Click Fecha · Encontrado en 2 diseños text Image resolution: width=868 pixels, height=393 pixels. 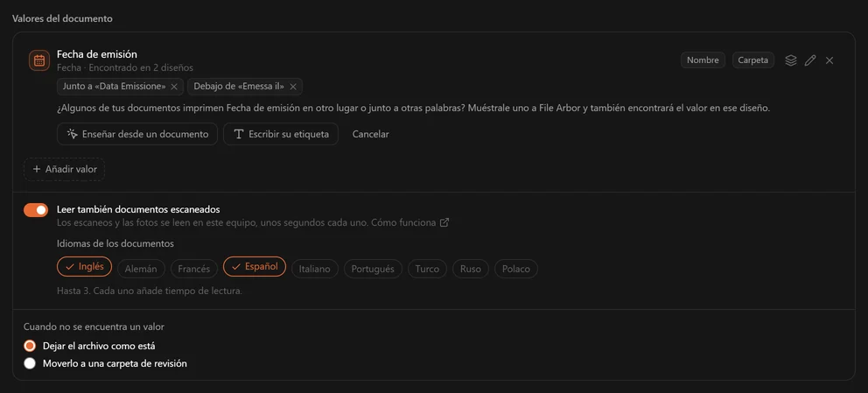pyautogui.click(x=125, y=68)
